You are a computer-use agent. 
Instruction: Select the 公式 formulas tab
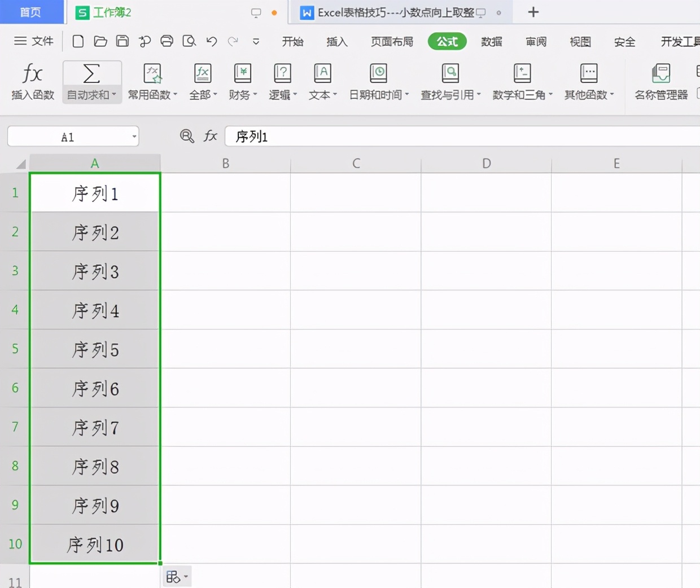tap(447, 41)
